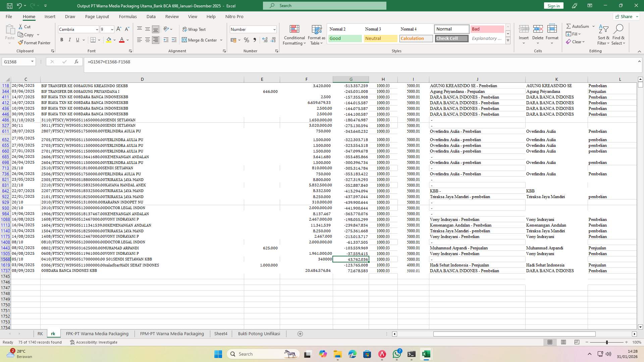Open the FPK-PT Warna Media Packaging sheet
Image resolution: width=644 pixels, height=362 pixels.
[x=97, y=334]
